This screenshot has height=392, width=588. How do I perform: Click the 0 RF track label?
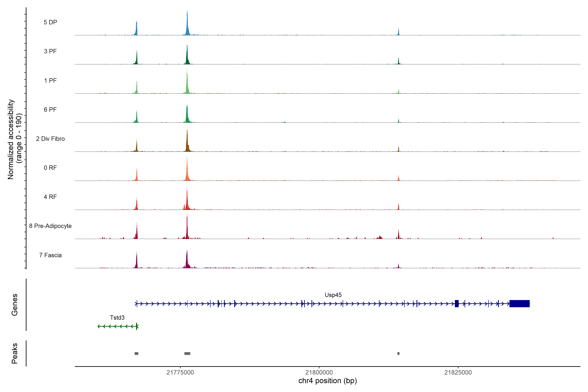[x=50, y=168]
